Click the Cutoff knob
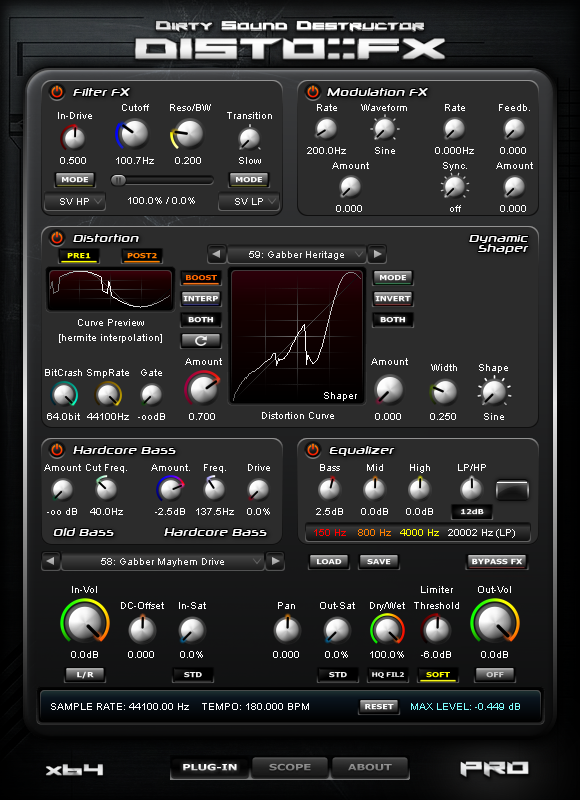 (x=134, y=134)
